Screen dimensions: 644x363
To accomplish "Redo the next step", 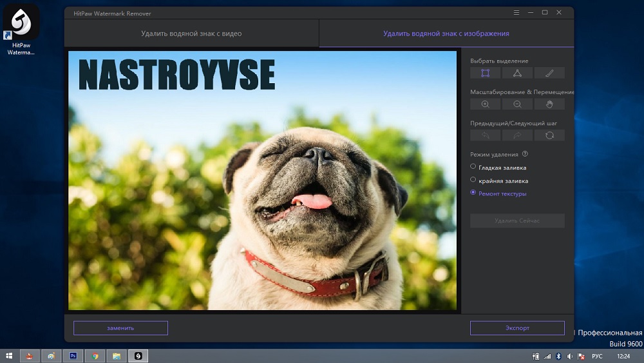I will click(517, 135).
